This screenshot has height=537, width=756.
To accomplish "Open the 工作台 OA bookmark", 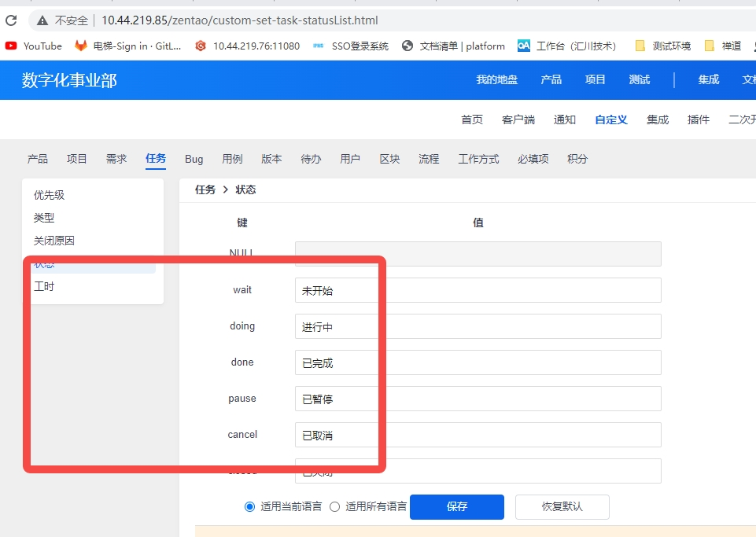I will click(x=566, y=46).
